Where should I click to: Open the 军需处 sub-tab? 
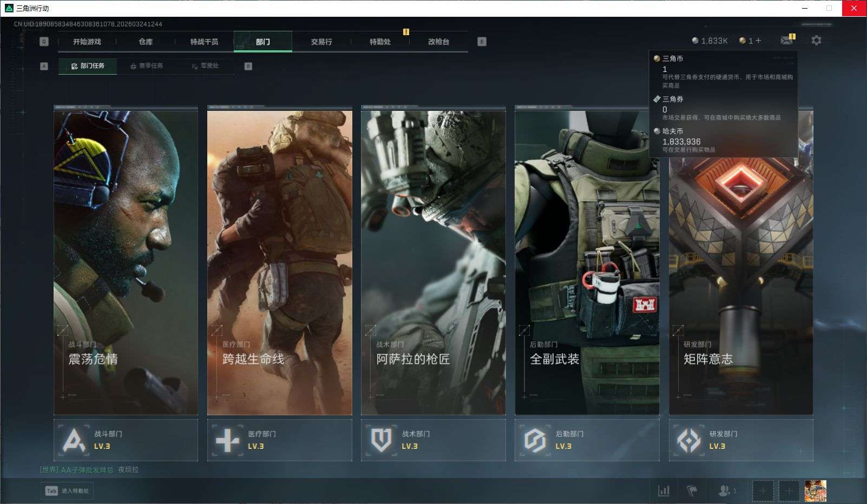[205, 66]
